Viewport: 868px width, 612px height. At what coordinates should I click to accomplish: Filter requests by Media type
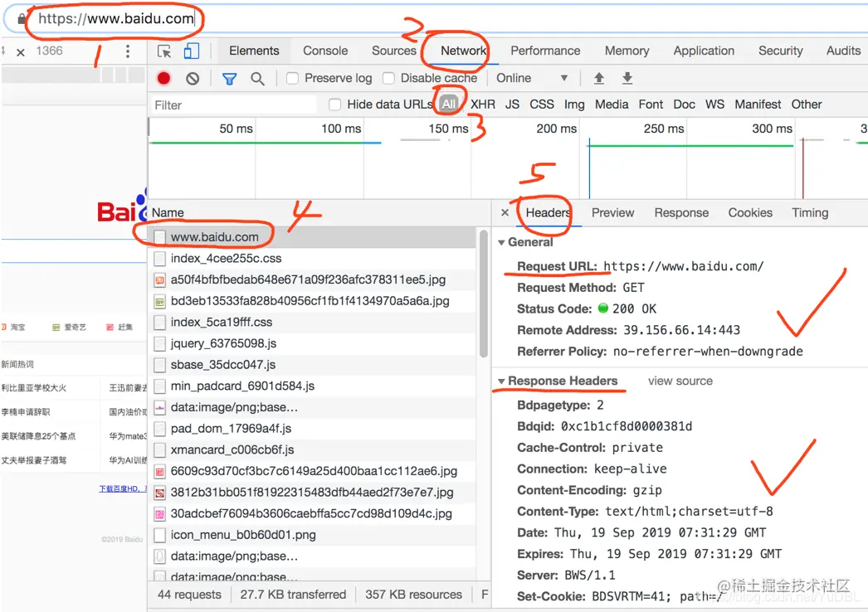pyautogui.click(x=612, y=104)
